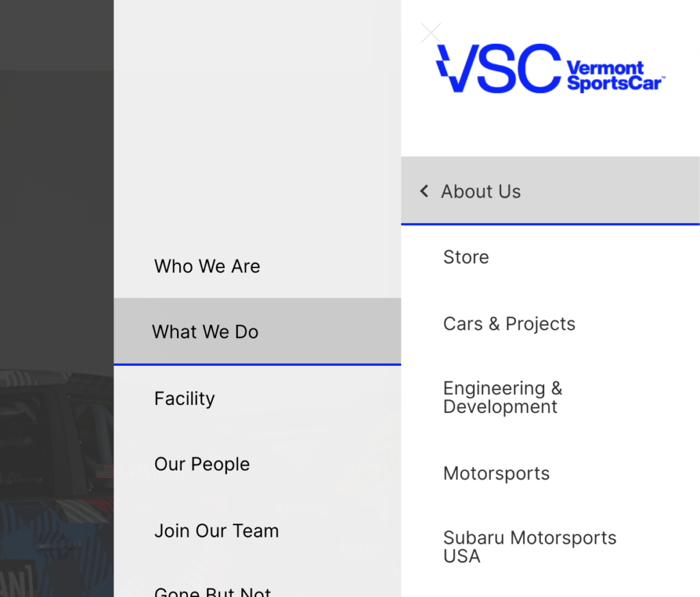The width and height of the screenshot is (700, 597).
Task: Select the highlighted What We Do item
Action: pyautogui.click(x=258, y=331)
